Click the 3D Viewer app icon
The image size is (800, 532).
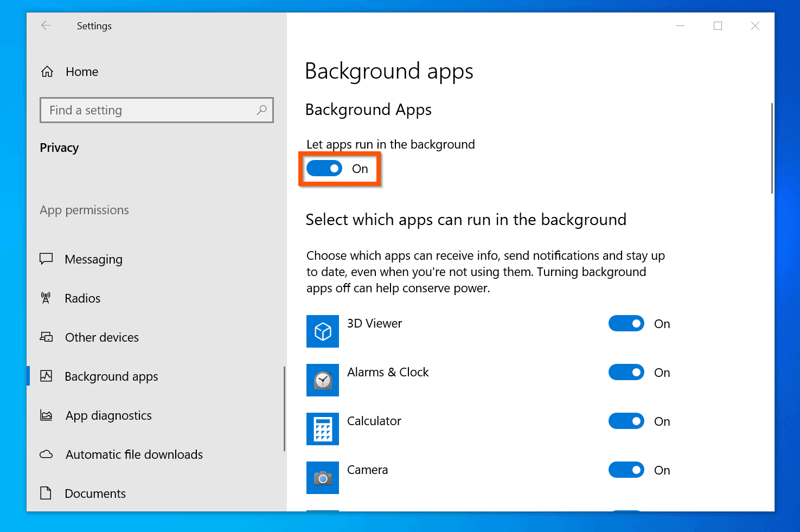pos(322,331)
